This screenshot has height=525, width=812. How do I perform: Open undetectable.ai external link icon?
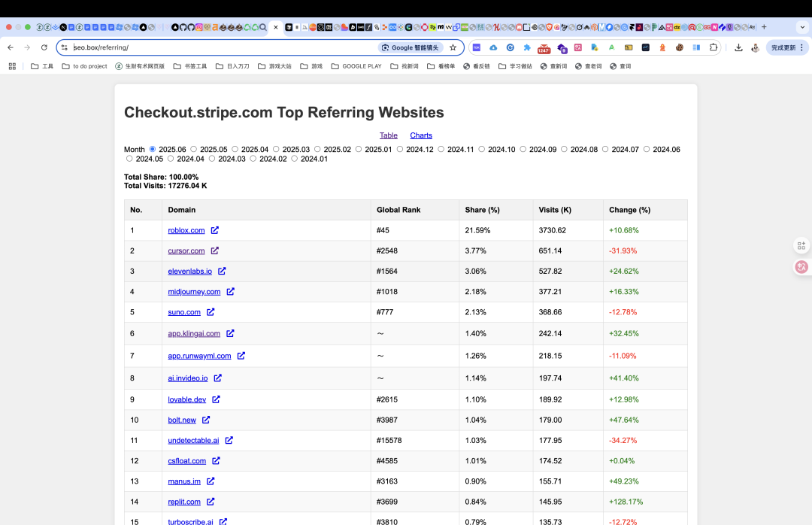[229, 440]
